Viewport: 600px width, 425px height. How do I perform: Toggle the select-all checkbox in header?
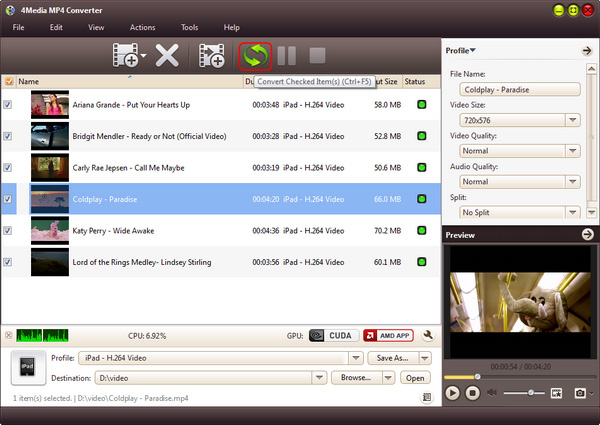click(9, 81)
